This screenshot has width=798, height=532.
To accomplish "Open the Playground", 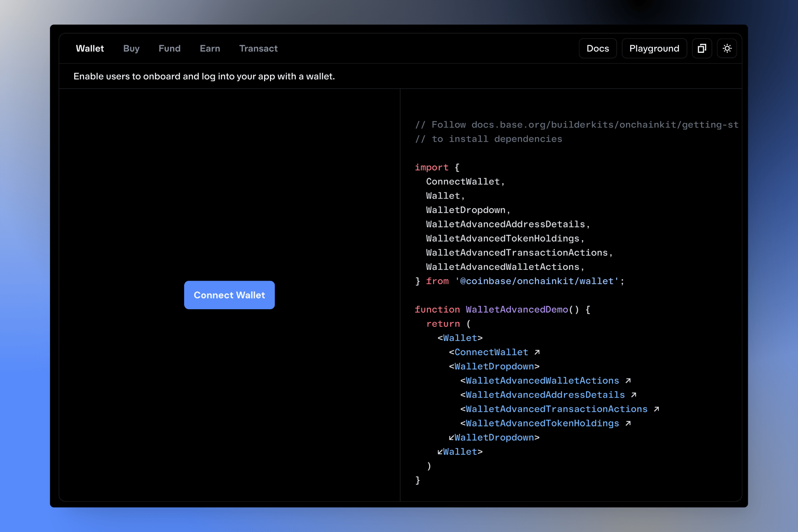I will point(654,48).
